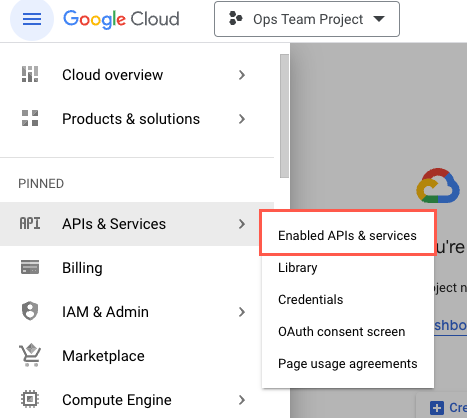Click the Marketplace shopping cart icon

pos(30,355)
